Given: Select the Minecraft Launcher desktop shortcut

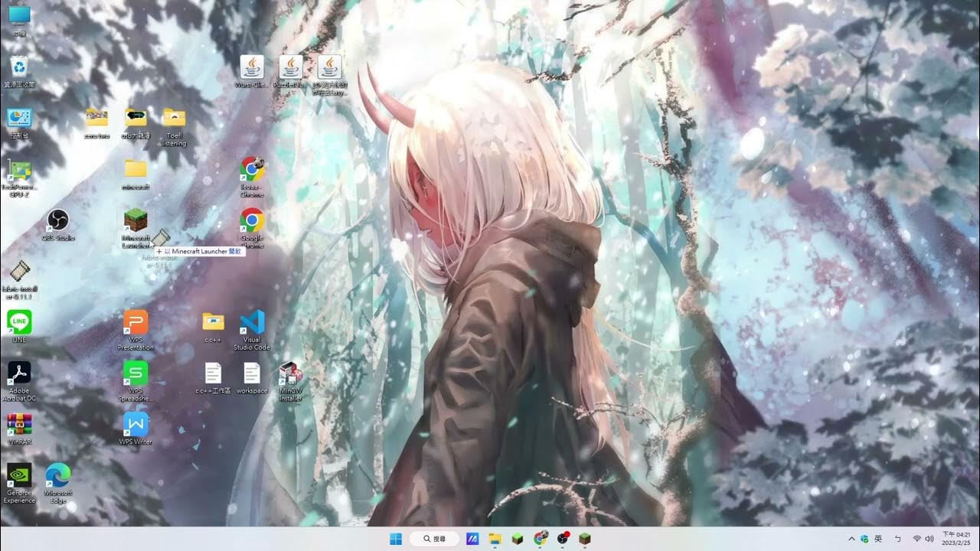Looking at the screenshot, I should [136, 228].
